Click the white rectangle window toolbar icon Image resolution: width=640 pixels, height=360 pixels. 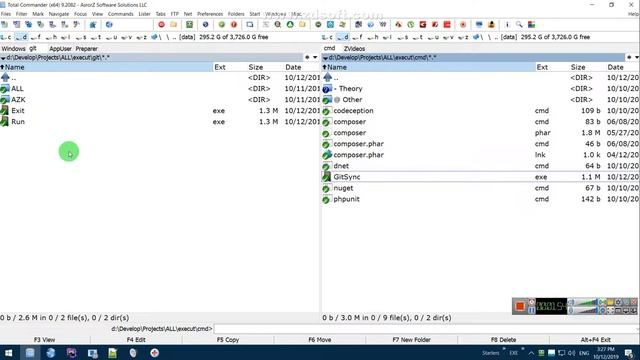(x=250, y=24)
